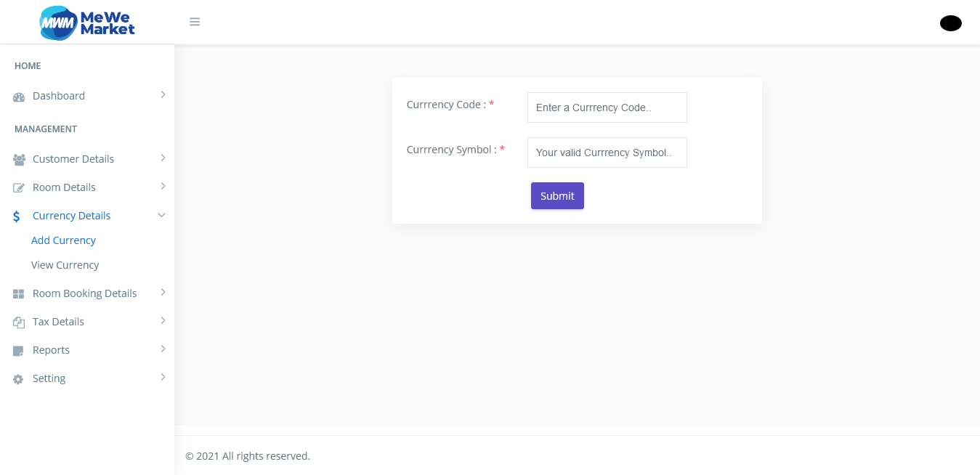980x475 pixels.
Task: Open the View Currency submenu item
Action: [x=65, y=265]
